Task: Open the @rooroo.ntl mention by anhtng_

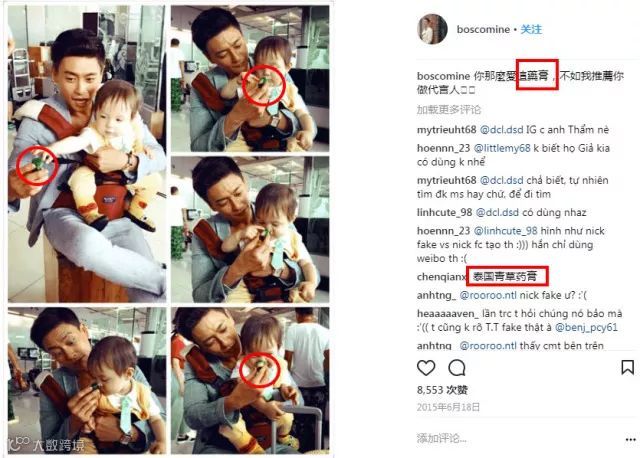Action: click(x=488, y=295)
